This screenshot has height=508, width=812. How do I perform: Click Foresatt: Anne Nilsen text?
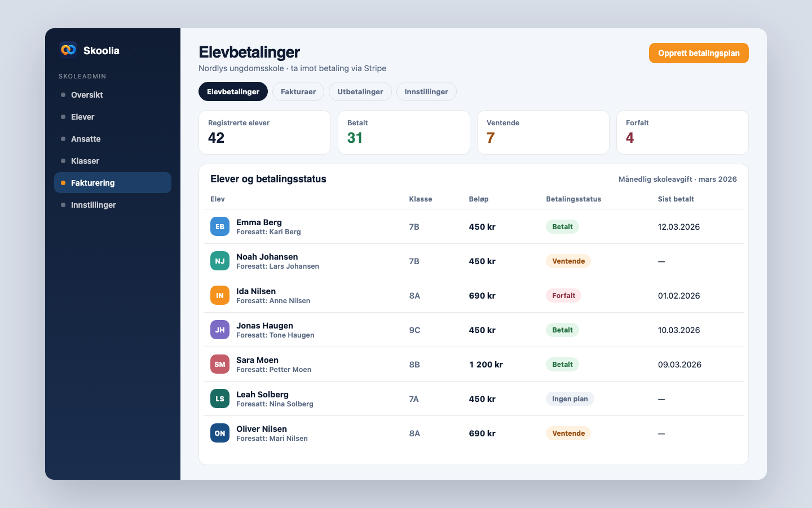pos(273,300)
